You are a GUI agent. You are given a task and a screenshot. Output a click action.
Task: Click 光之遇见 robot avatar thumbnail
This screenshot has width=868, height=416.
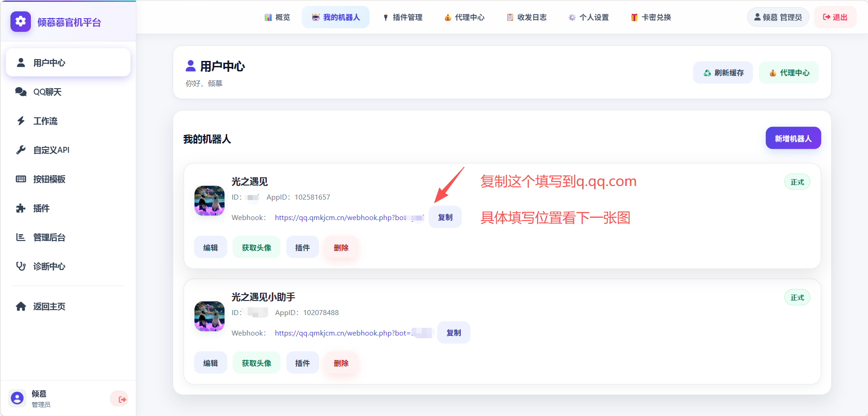pyautogui.click(x=210, y=200)
